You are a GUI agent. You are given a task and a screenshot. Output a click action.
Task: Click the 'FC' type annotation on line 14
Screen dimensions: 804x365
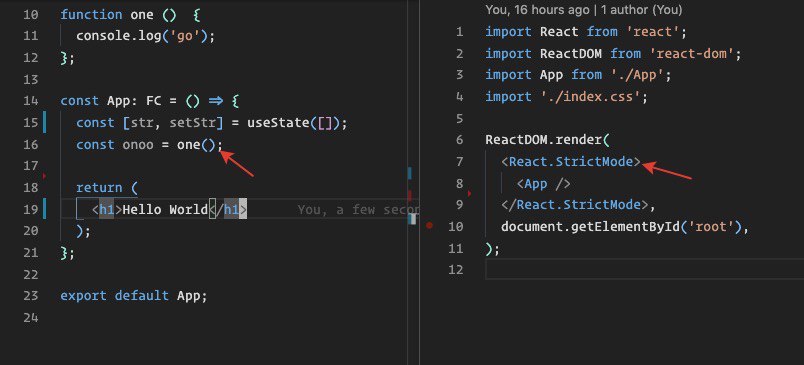tap(154, 101)
